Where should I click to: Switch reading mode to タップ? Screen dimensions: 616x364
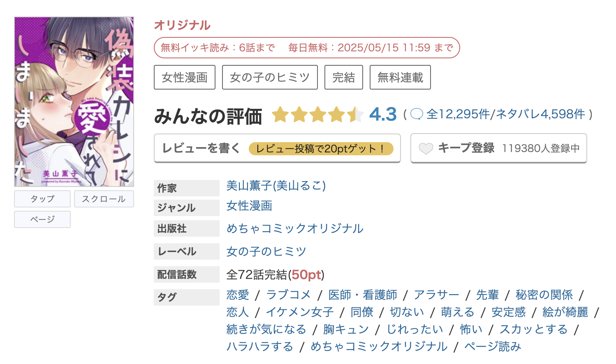point(42,198)
